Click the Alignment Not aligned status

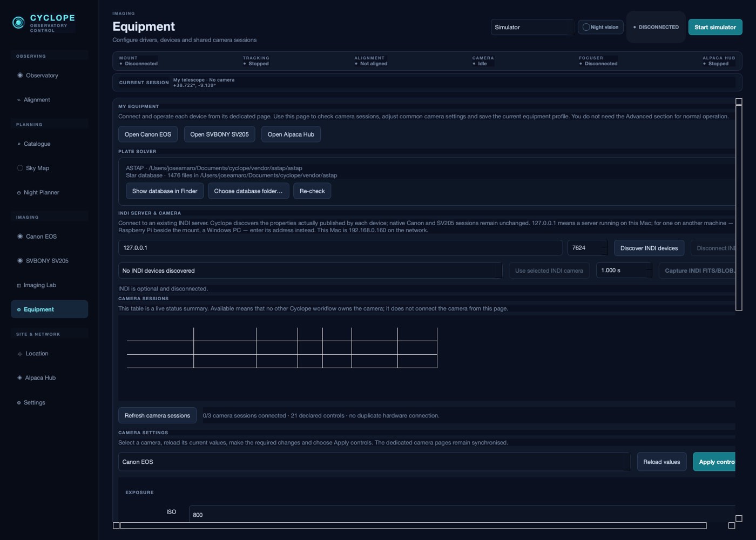coord(371,61)
